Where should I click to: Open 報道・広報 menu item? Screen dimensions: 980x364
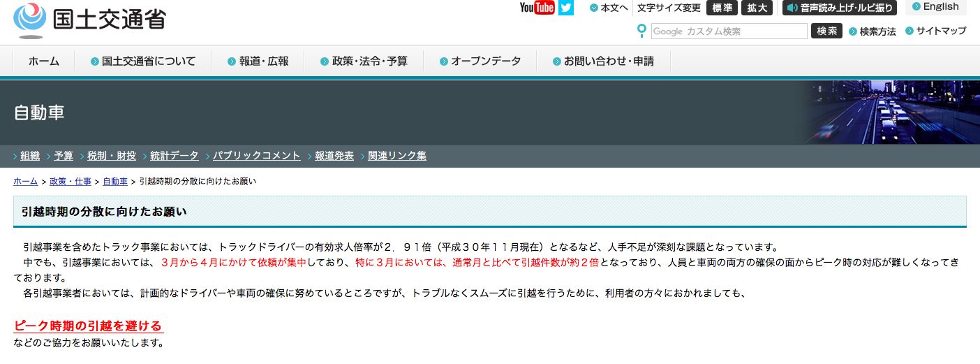258,61
